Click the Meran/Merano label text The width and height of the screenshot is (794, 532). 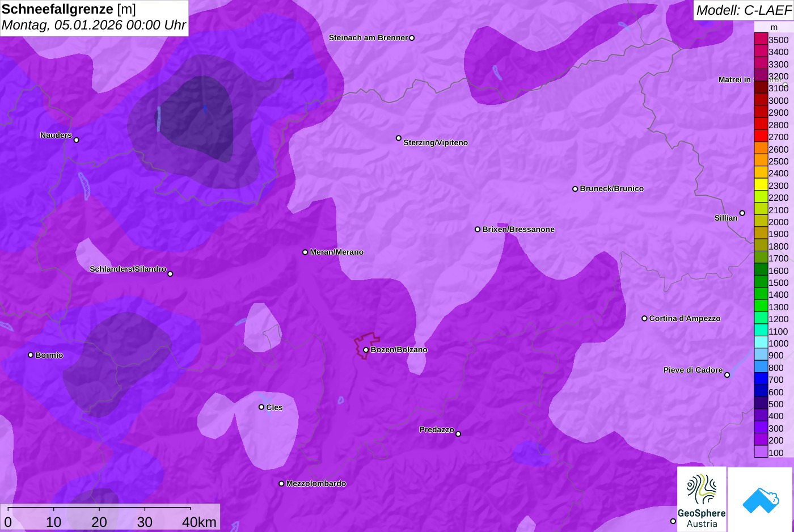click(x=337, y=252)
